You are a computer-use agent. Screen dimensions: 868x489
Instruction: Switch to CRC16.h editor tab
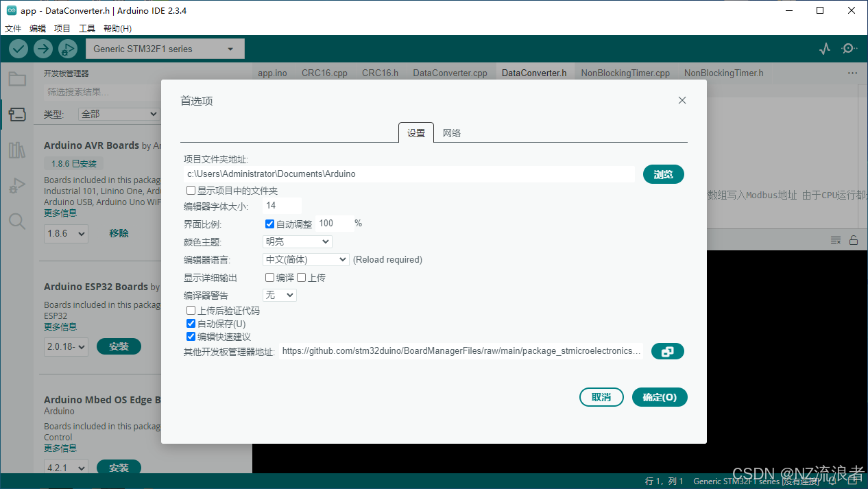pyautogui.click(x=381, y=73)
